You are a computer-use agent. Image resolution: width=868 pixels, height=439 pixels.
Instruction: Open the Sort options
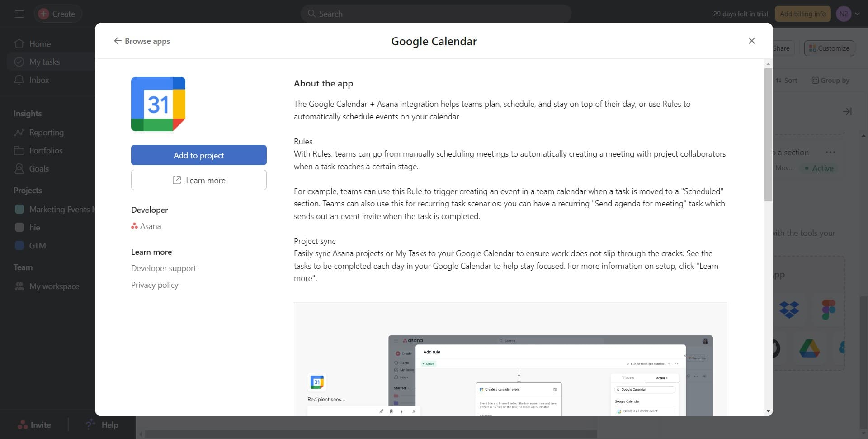click(787, 81)
